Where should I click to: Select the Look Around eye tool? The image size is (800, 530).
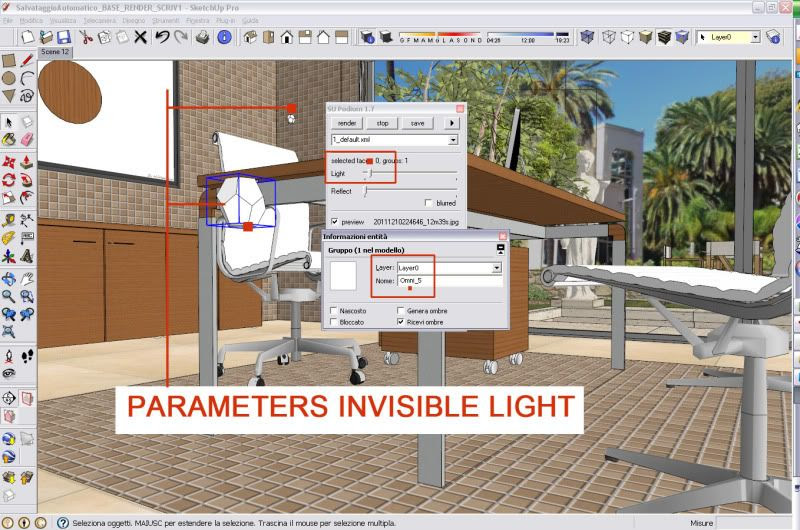(9, 374)
